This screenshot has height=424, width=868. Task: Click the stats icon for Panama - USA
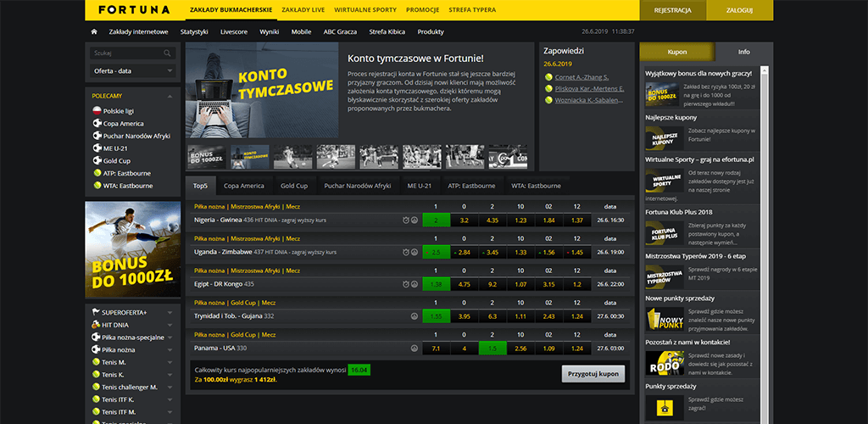pyautogui.click(x=415, y=348)
